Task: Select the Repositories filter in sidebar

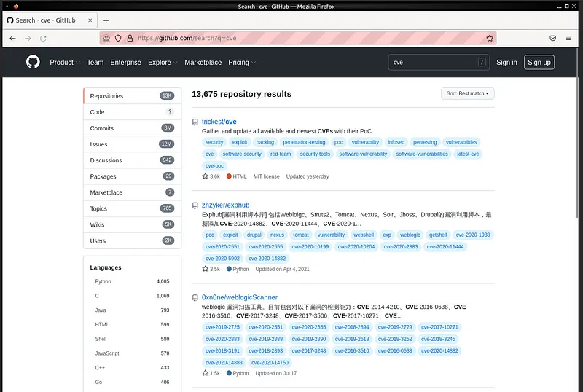Action: [132, 96]
